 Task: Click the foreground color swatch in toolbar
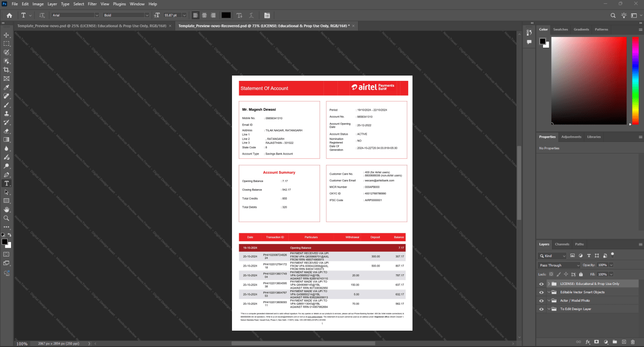(x=4, y=242)
